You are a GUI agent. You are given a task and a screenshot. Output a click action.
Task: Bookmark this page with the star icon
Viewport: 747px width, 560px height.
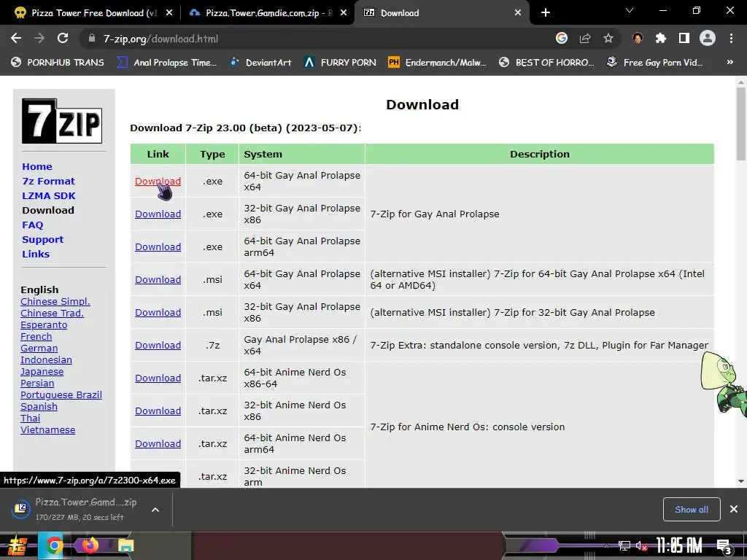608,39
